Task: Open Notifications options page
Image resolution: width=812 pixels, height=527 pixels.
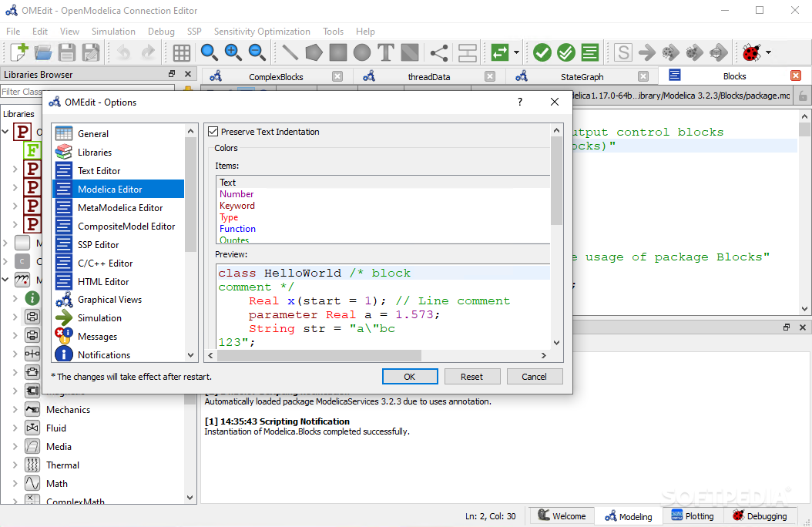Action: 119,354
